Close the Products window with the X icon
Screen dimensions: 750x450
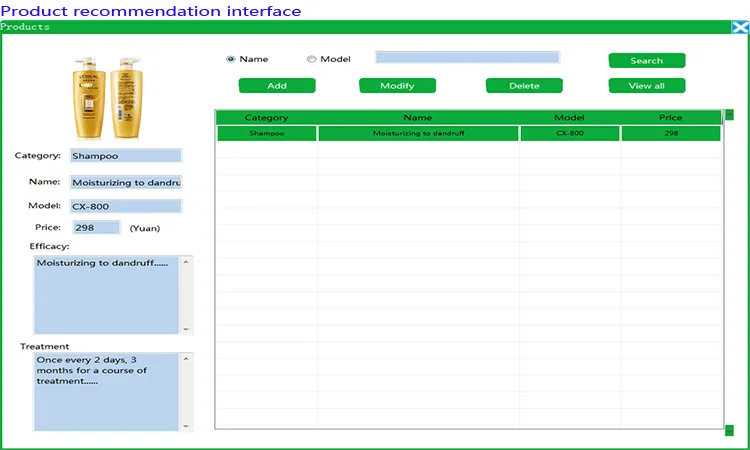coord(740,27)
